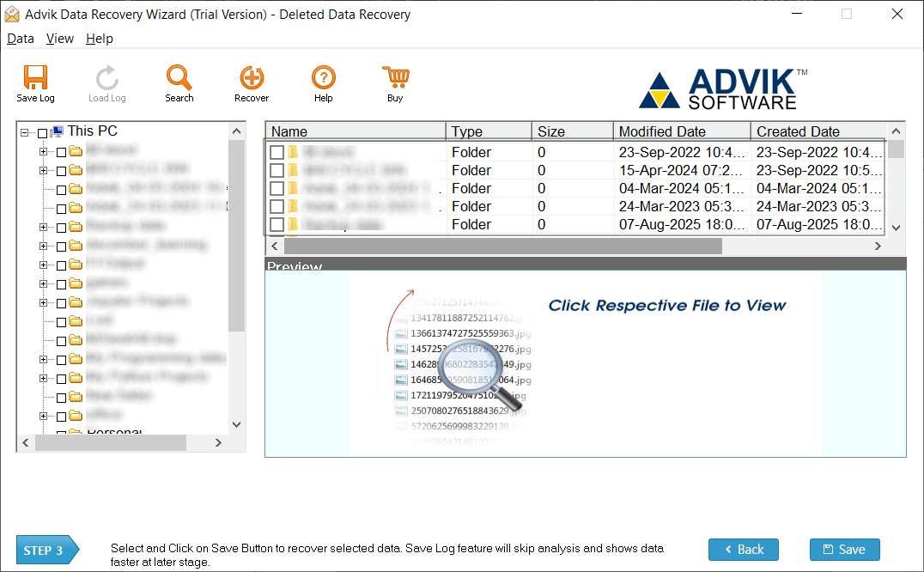Check the row modified 04-Mar-2024
924x572 pixels.
(x=277, y=188)
